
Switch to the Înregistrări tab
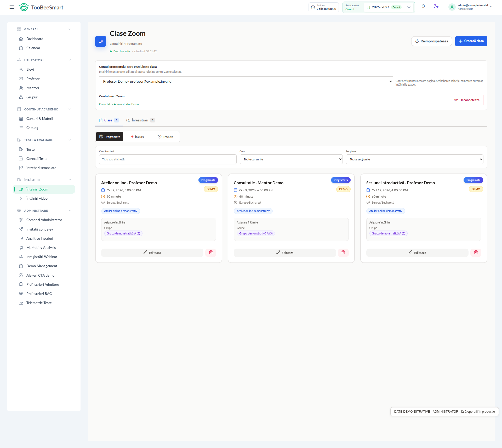[x=140, y=120]
